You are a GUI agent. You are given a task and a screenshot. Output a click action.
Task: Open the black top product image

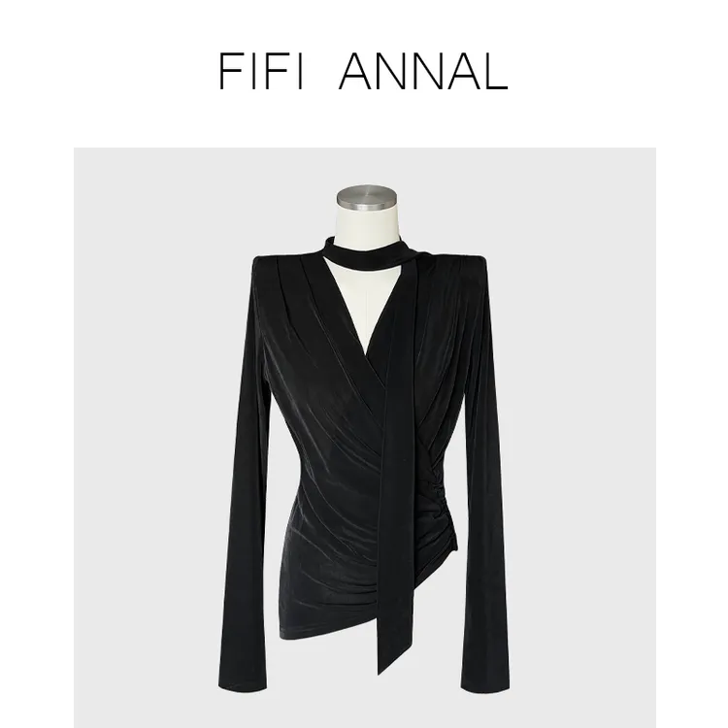pyautogui.click(x=364, y=438)
